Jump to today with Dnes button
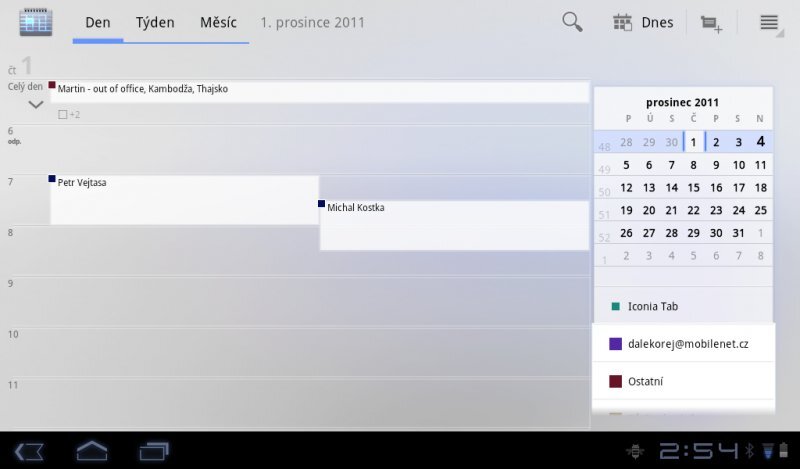 (643, 22)
